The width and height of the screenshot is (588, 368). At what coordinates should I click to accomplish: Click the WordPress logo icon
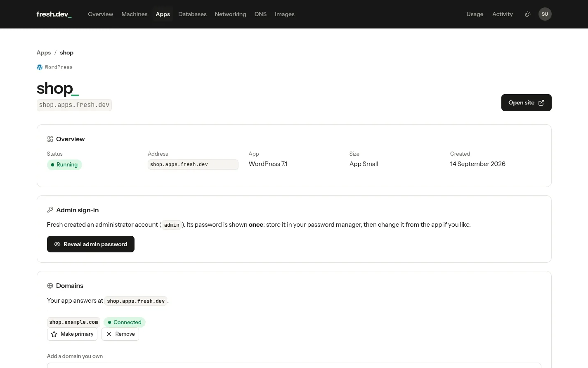coord(40,67)
